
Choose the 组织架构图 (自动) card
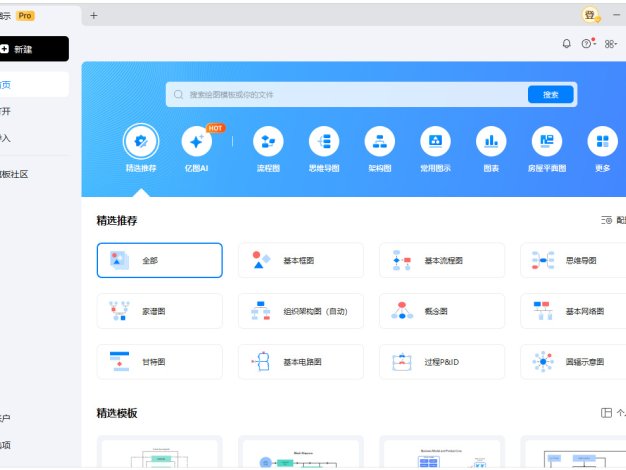301,311
